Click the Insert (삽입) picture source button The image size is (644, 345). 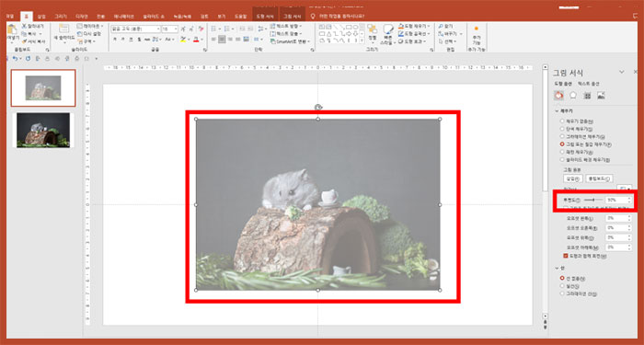click(572, 178)
